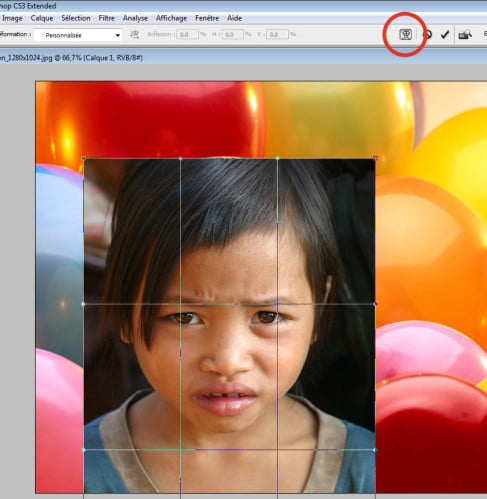Image resolution: width=487 pixels, height=499 pixels.
Task: Change the warp orientation icon
Action: point(135,34)
